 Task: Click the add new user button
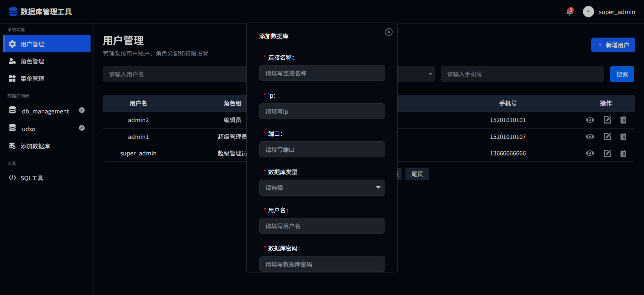613,45
